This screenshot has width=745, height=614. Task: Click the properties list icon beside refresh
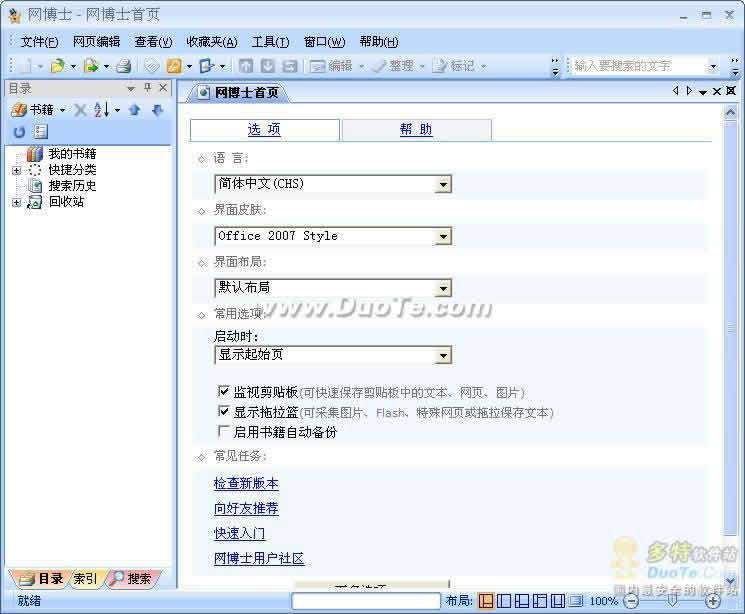(x=41, y=132)
